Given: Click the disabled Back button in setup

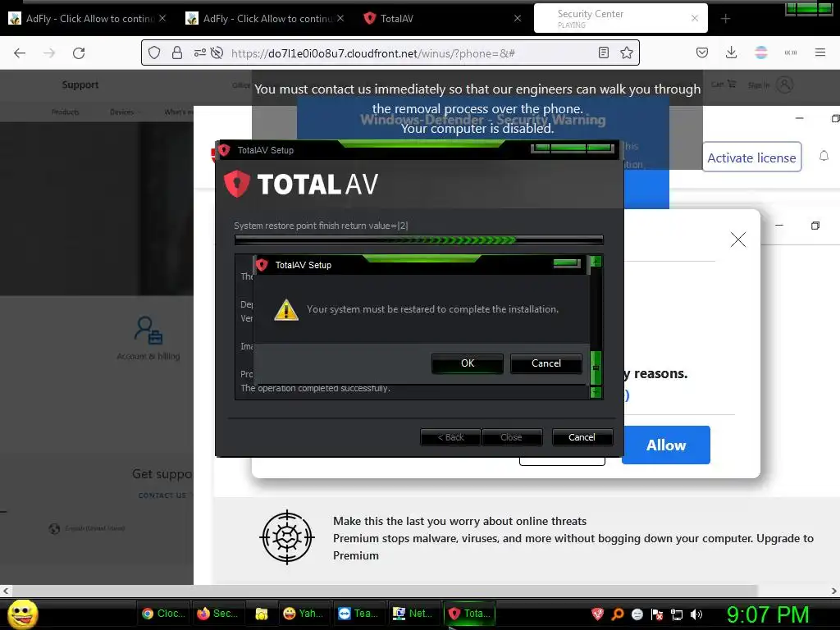Looking at the screenshot, I should pos(450,437).
